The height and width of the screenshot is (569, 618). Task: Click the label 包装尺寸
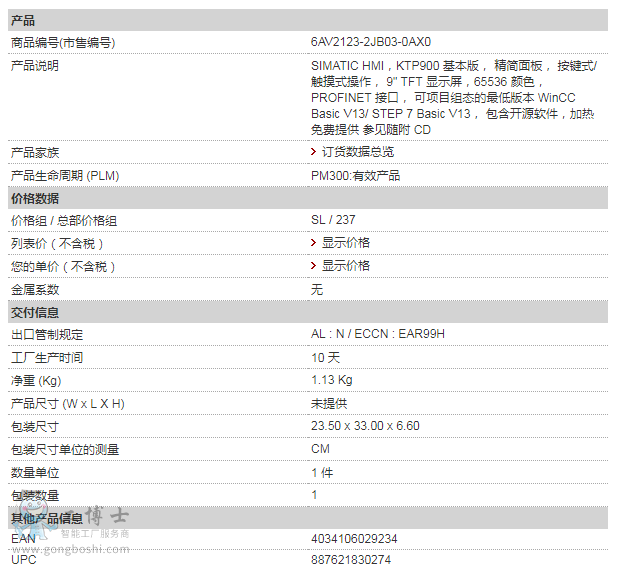click(35, 426)
